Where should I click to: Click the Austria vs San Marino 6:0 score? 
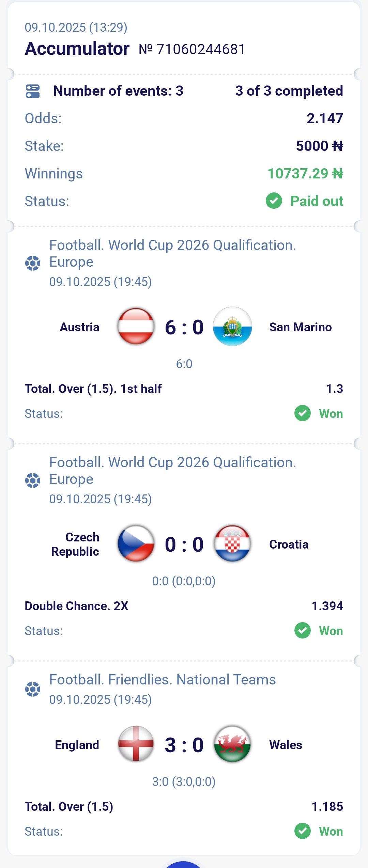pyautogui.click(x=184, y=327)
